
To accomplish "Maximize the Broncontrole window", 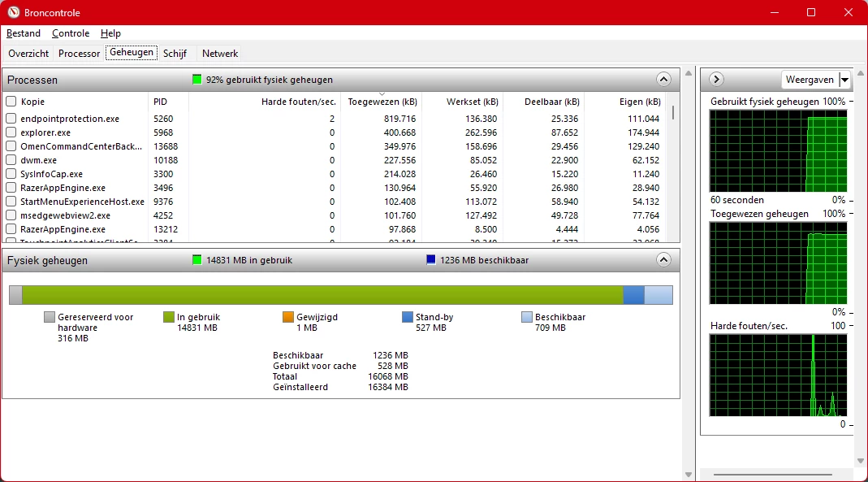I will tap(811, 12).
